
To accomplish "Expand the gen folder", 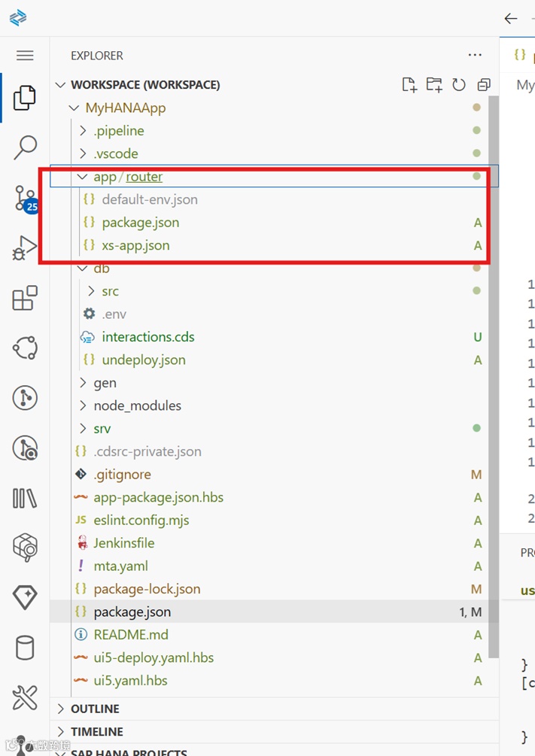I will click(x=83, y=383).
